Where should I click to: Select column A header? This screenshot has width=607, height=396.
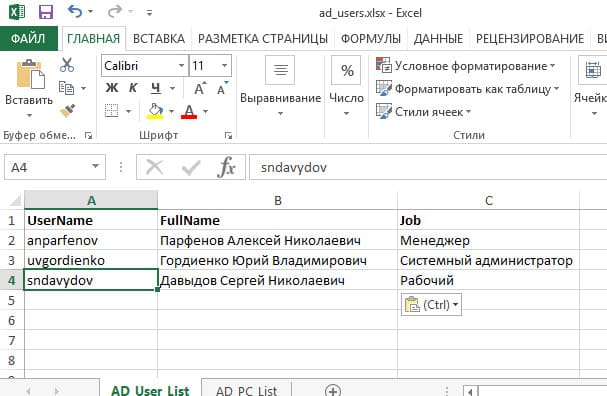pyautogui.click(x=91, y=200)
